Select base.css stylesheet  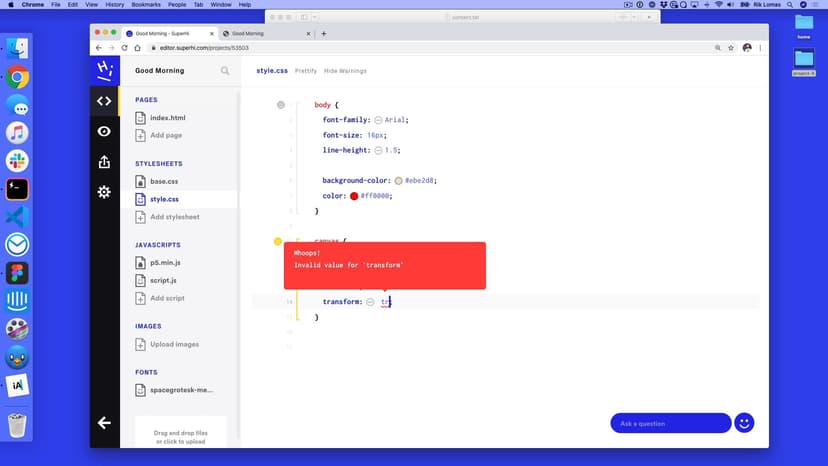click(x=163, y=182)
